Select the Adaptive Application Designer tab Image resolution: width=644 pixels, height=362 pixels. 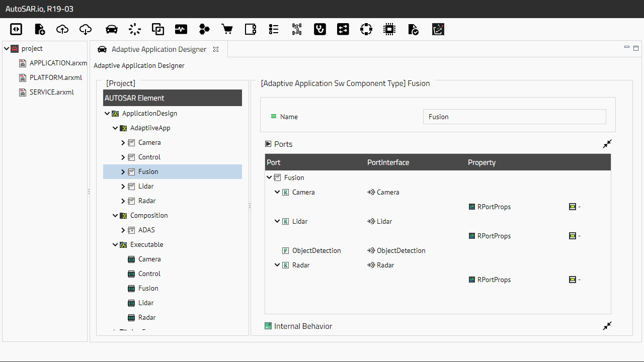pos(158,49)
